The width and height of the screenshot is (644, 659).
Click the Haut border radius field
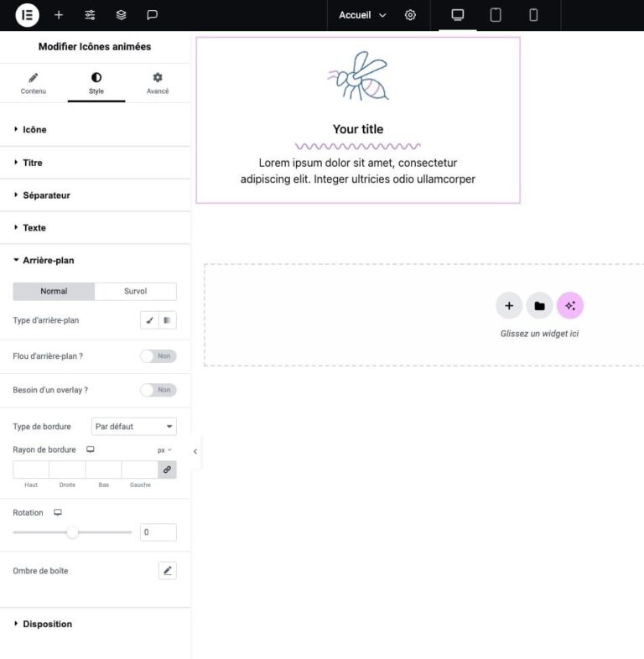coord(31,470)
